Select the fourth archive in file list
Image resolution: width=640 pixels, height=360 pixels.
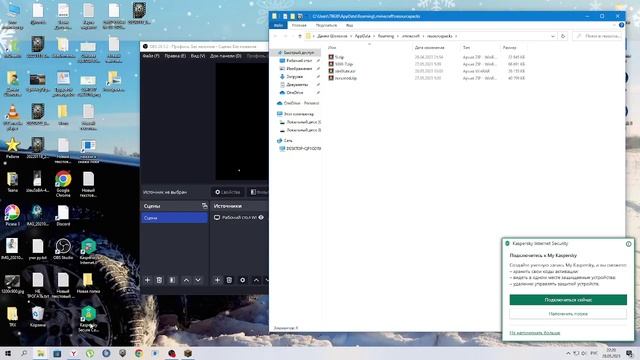tap(427, 78)
